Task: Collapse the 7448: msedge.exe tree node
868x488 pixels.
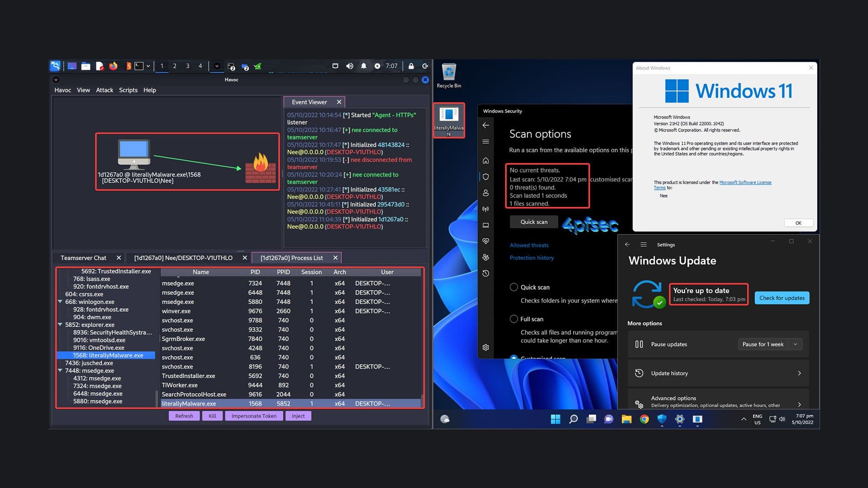Action: pos(60,371)
